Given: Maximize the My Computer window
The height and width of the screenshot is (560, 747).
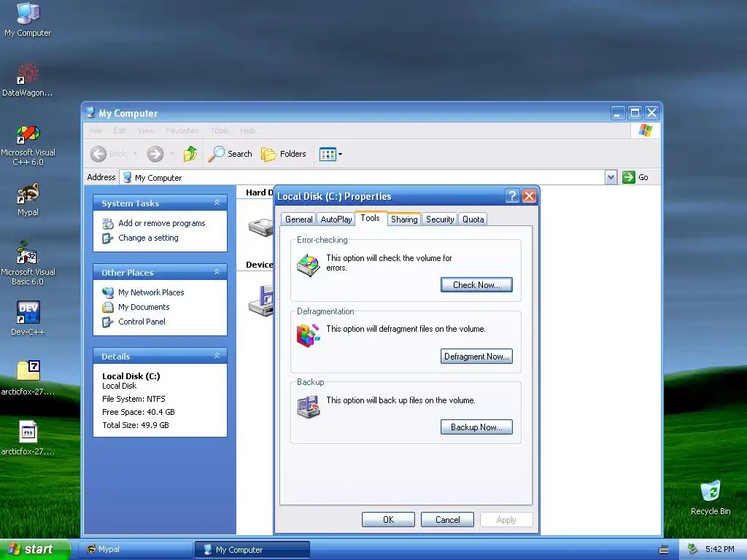Looking at the screenshot, I should pos(635,113).
